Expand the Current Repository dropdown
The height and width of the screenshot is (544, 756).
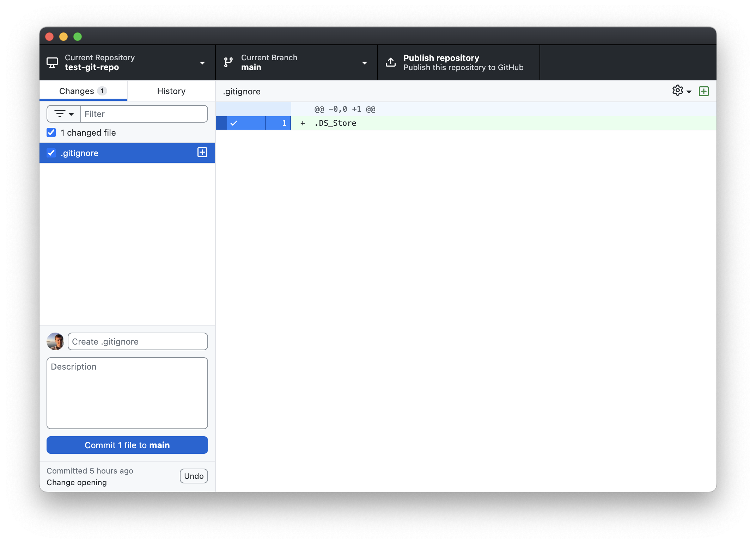coord(202,63)
